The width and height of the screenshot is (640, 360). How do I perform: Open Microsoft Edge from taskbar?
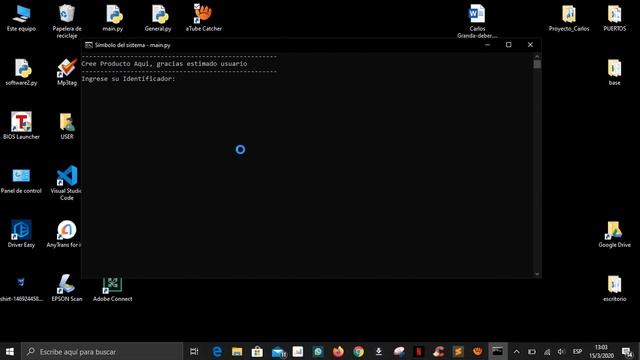(217, 351)
